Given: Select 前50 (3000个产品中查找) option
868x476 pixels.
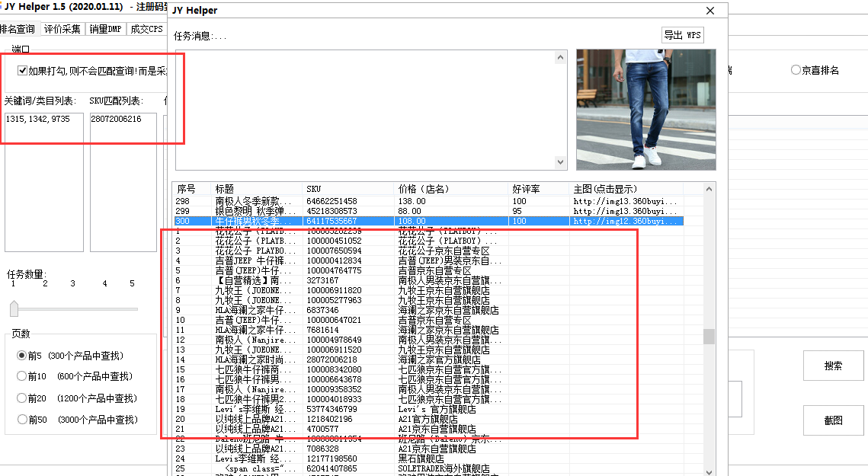Looking at the screenshot, I should click(x=21, y=420).
